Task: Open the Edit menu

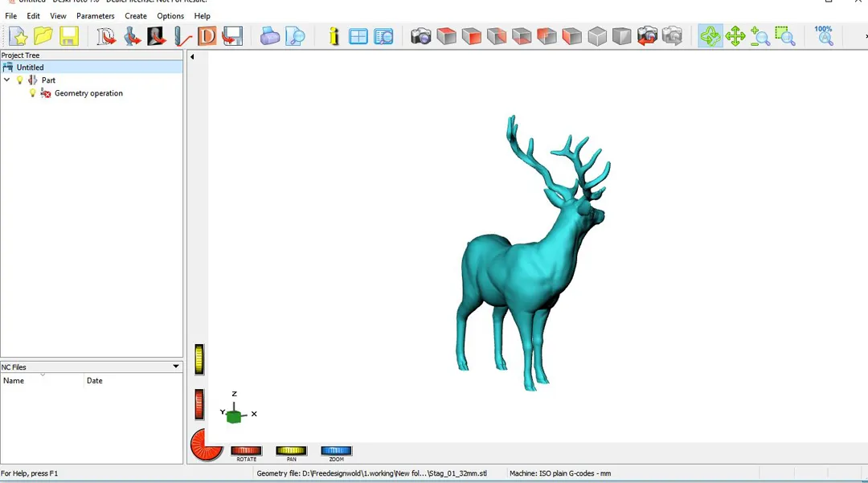Action: pyautogui.click(x=33, y=16)
